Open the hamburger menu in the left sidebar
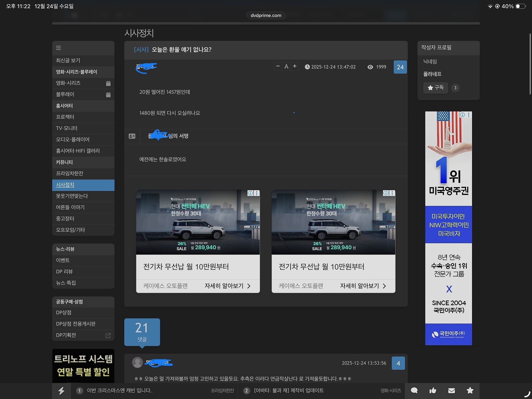Screen dimensions: 532x399 coord(58,48)
